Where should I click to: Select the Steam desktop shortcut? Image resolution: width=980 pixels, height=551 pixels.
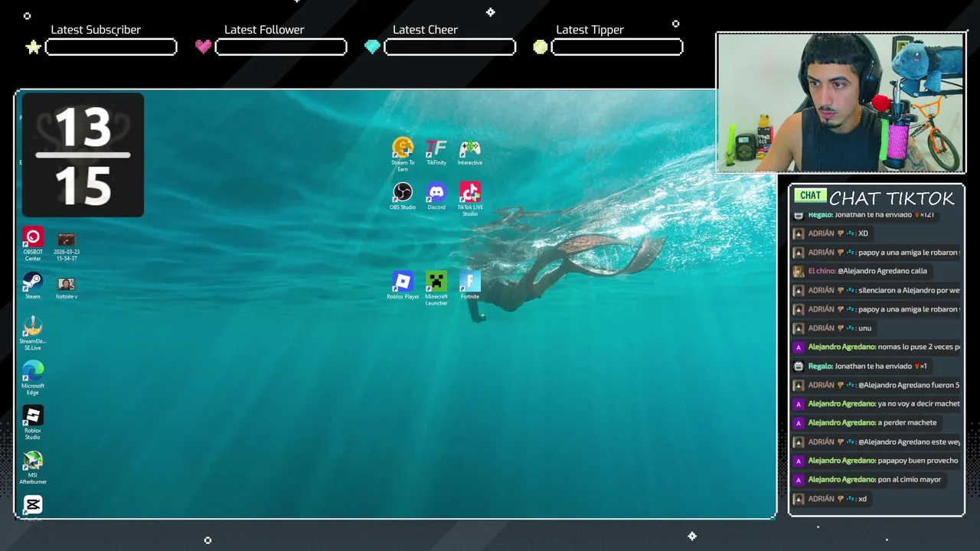33,285
